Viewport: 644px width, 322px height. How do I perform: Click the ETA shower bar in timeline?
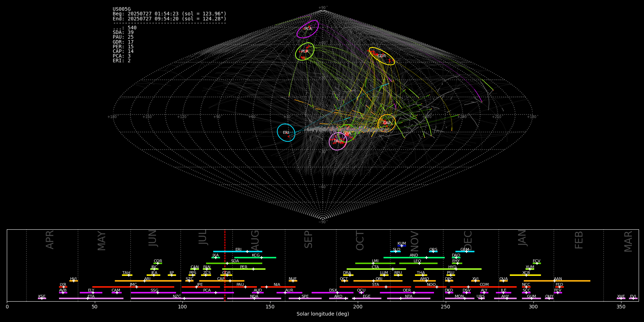pos(91,298)
